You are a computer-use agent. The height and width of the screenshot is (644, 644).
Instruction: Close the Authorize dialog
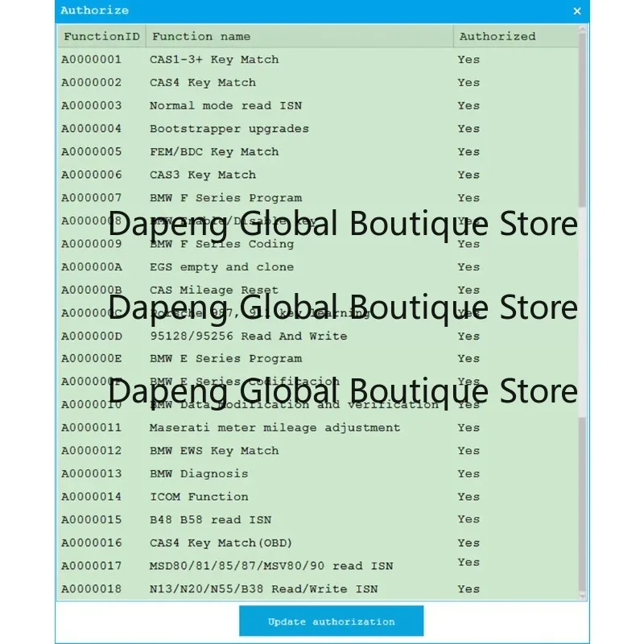point(577,11)
